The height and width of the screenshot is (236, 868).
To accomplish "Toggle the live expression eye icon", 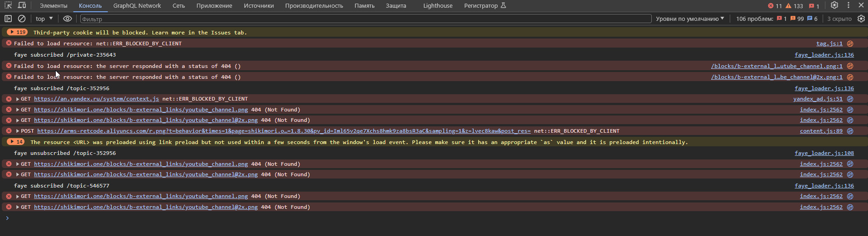I will [x=68, y=19].
